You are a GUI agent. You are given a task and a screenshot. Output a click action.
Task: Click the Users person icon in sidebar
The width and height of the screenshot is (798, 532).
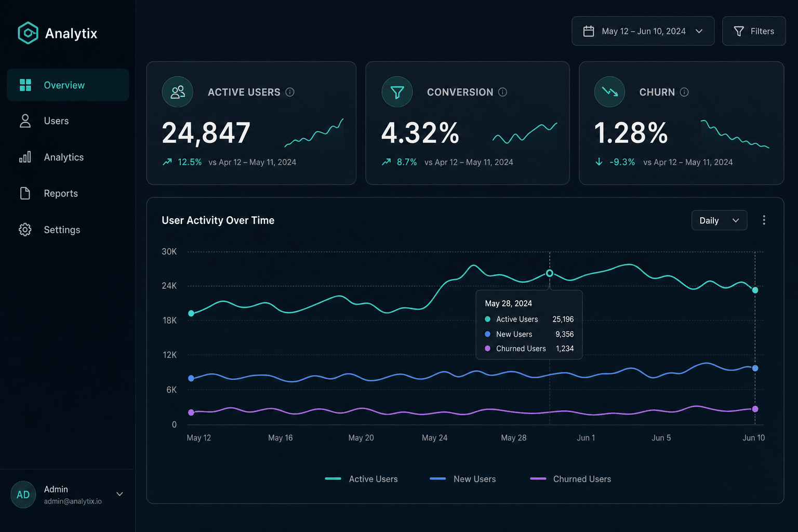click(25, 121)
